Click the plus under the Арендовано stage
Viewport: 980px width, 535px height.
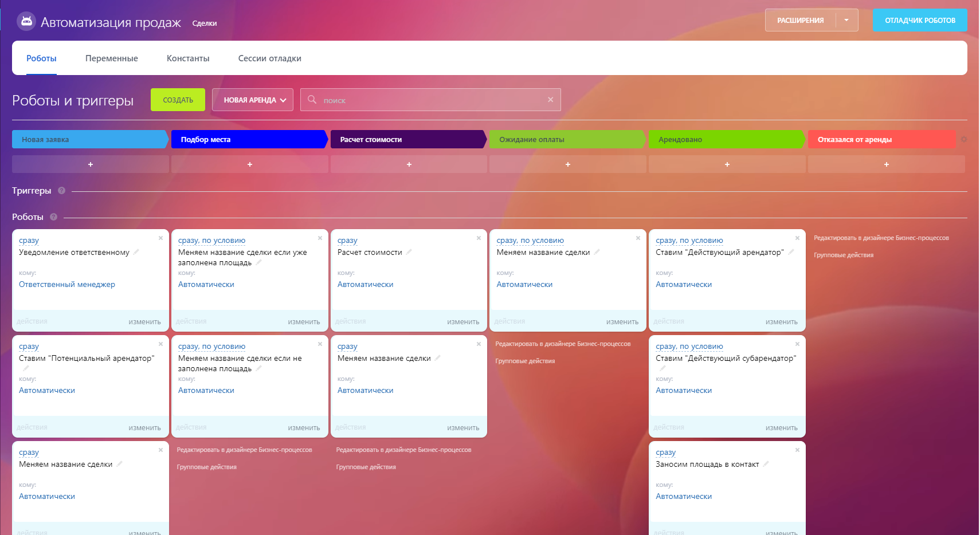(x=727, y=164)
